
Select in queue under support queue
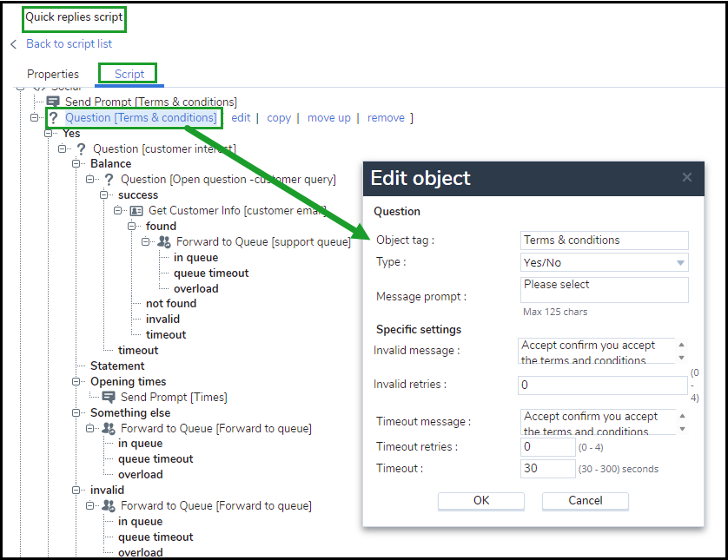point(196,258)
